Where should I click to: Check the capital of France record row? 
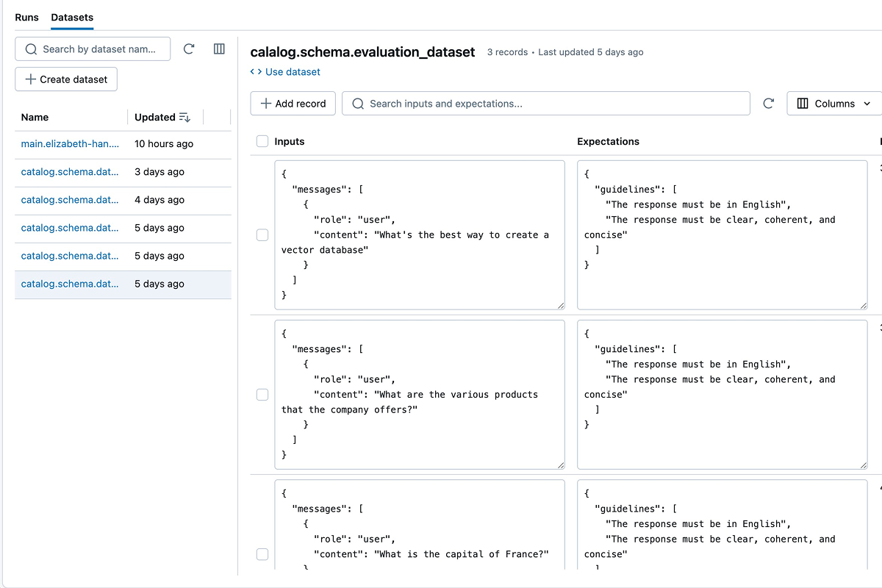262,554
